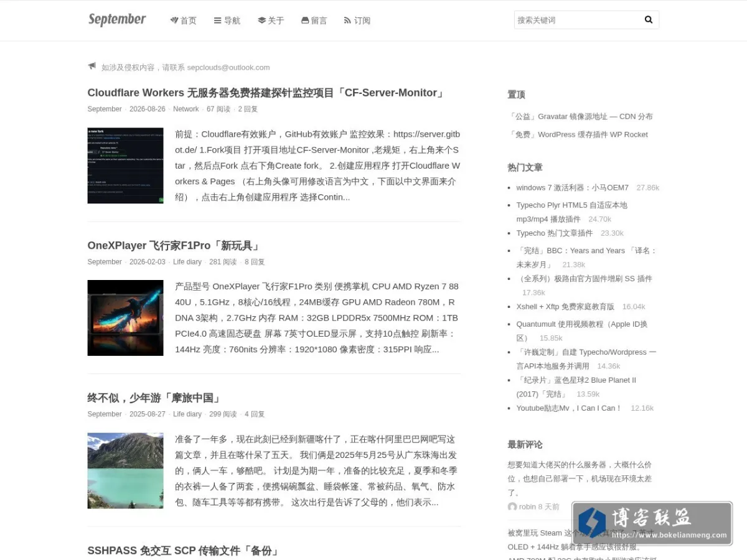Click the '281 阅读' read count
747x560 pixels.
223,262
